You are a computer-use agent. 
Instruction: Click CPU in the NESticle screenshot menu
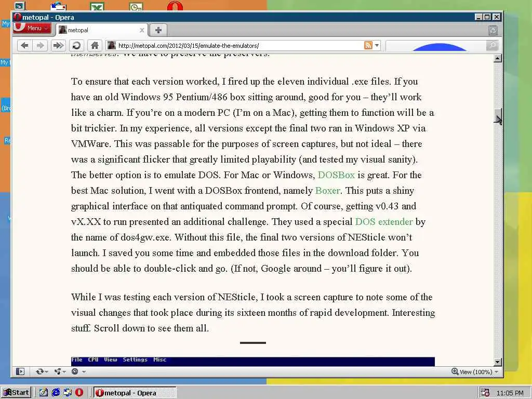tap(93, 360)
